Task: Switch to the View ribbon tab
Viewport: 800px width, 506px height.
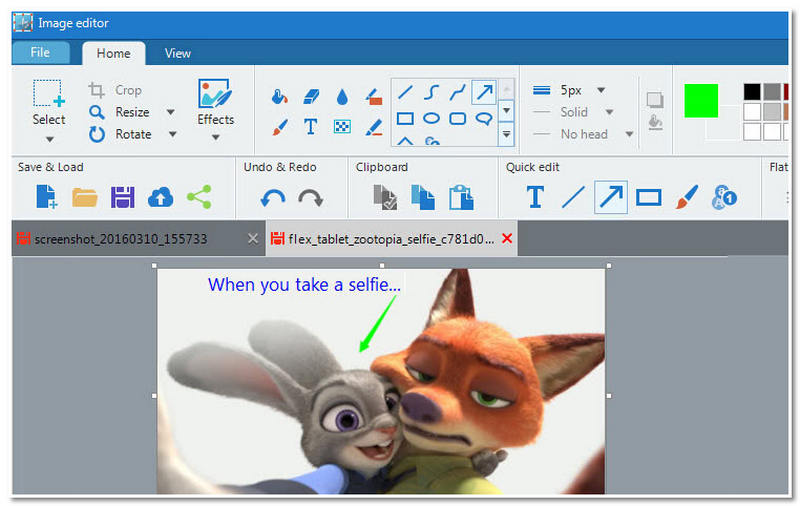Action: point(178,53)
